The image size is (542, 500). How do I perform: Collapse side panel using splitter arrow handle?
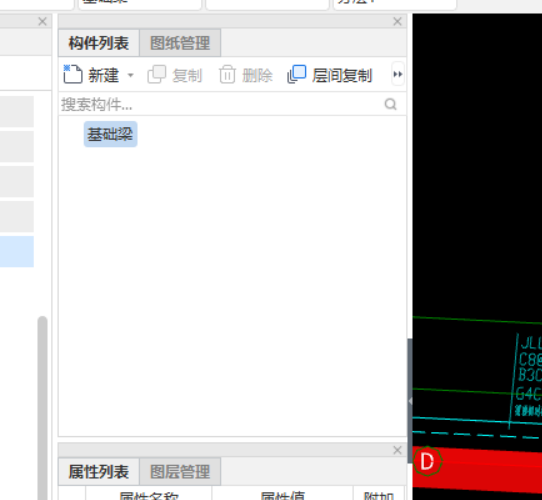pyautogui.click(x=410, y=401)
